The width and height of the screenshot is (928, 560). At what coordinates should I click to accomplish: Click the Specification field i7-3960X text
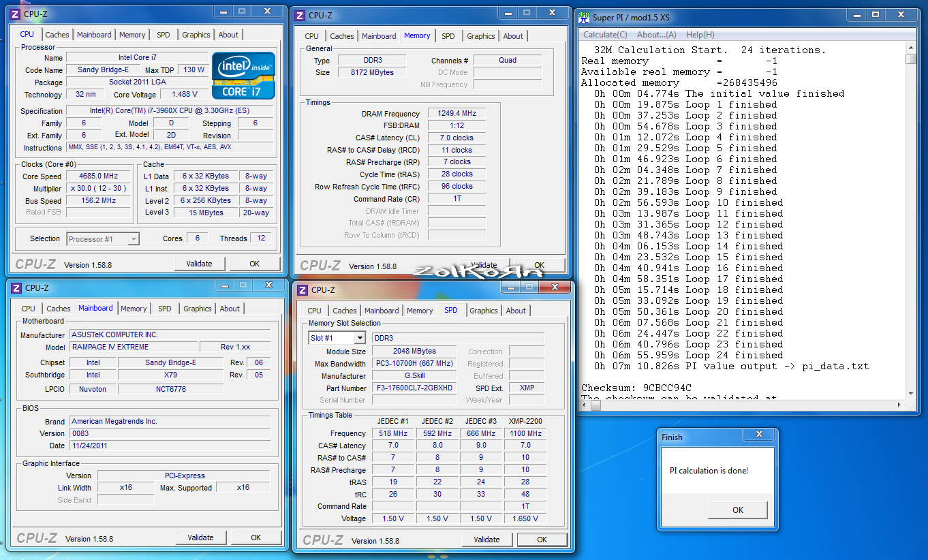point(170,111)
